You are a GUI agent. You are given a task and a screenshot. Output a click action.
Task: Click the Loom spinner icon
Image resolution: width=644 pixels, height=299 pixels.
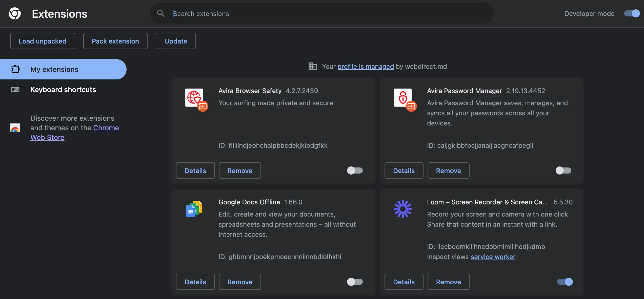tap(403, 208)
